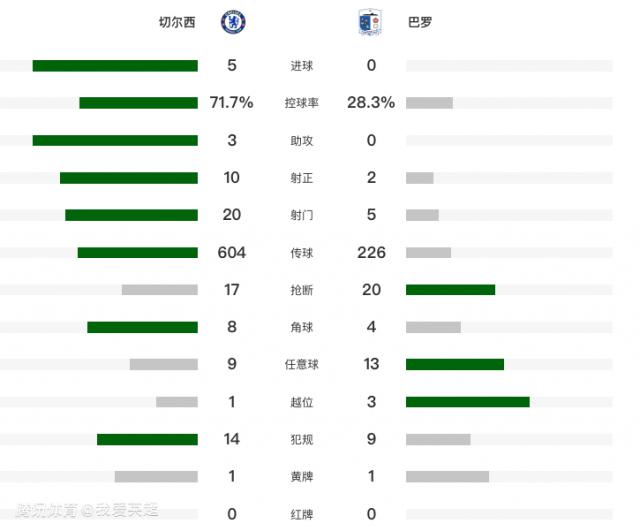Image resolution: width=640 pixels, height=531 pixels.
Task: Click Barrow's green 任意球 free kicks bar
Action: point(454,364)
